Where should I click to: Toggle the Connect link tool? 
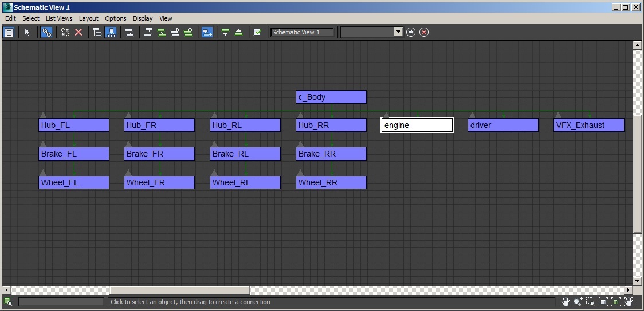(47, 32)
